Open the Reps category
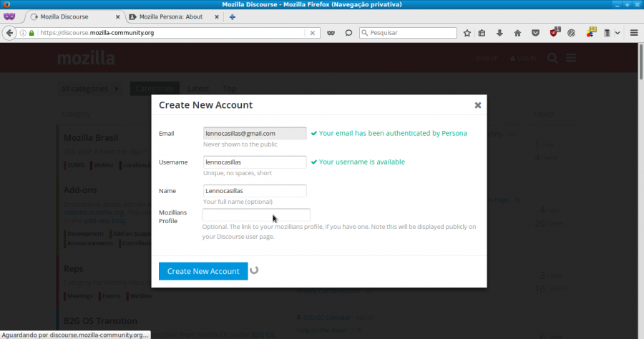The image size is (644, 339). pos(73,269)
